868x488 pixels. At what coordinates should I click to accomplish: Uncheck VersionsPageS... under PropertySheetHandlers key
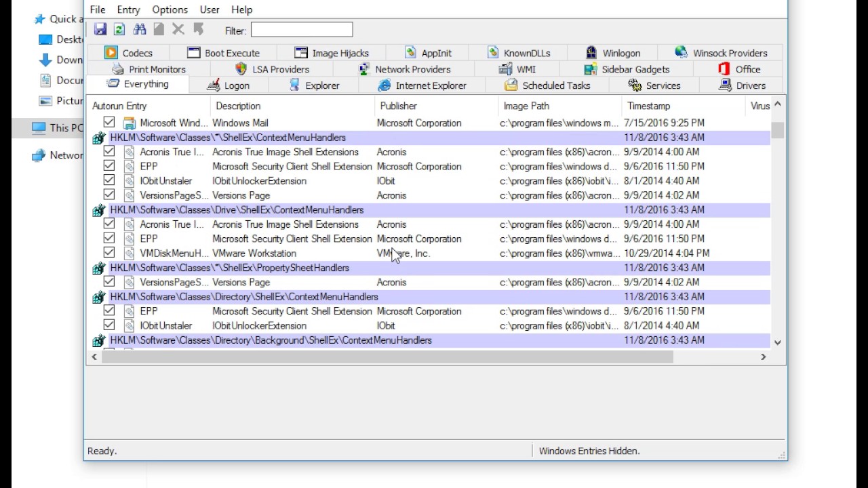tap(109, 282)
